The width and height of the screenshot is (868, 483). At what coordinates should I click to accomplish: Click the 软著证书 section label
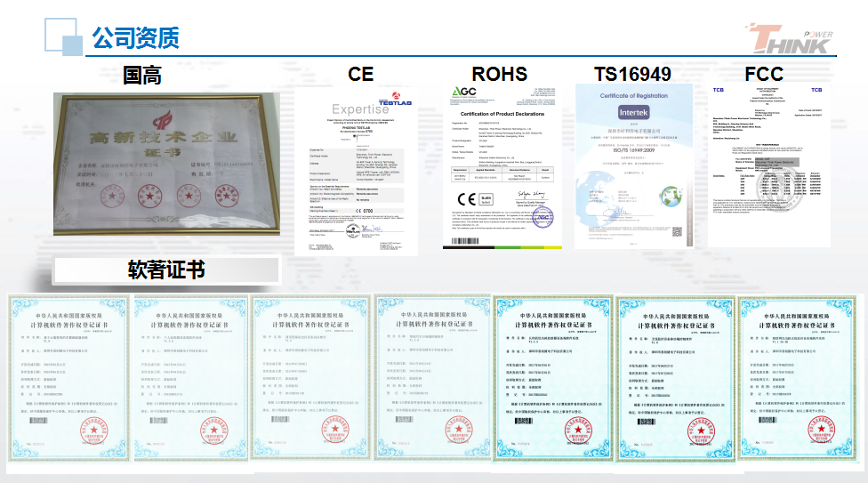[x=164, y=270]
